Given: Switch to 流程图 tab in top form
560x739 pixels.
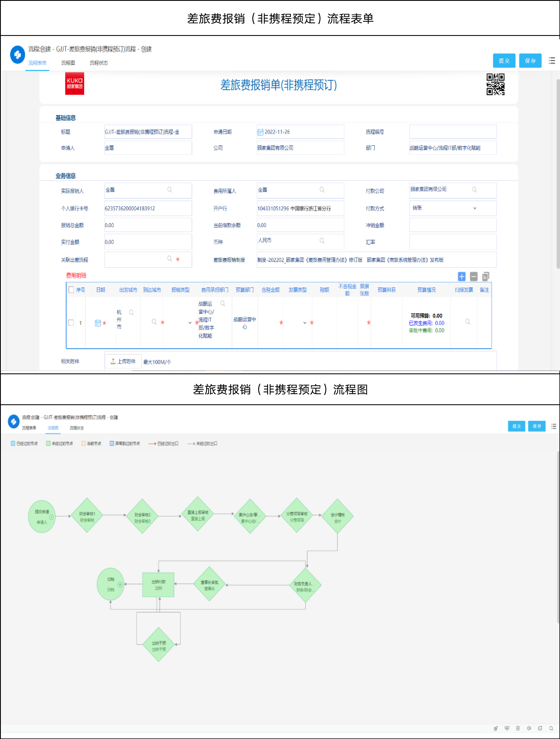Looking at the screenshot, I should [68, 63].
